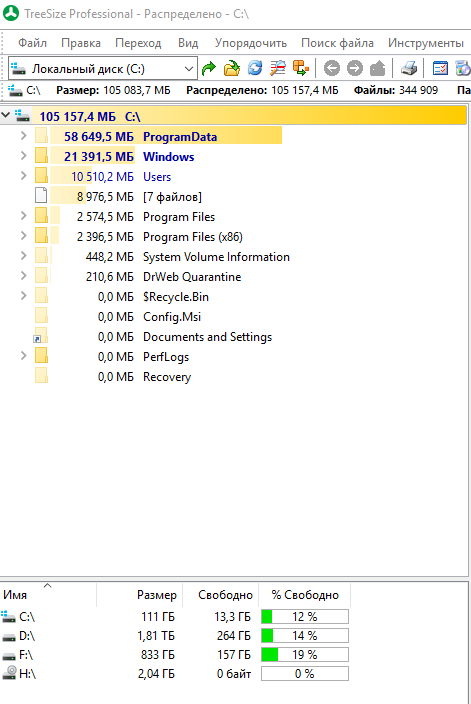
Task: Click the D:\ drive icon in drive list
Action: [9, 636]
